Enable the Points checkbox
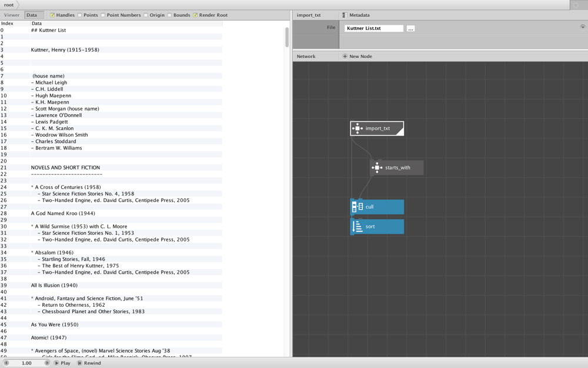The width and height of the screenshot is (588, 368). pos(79,15)
